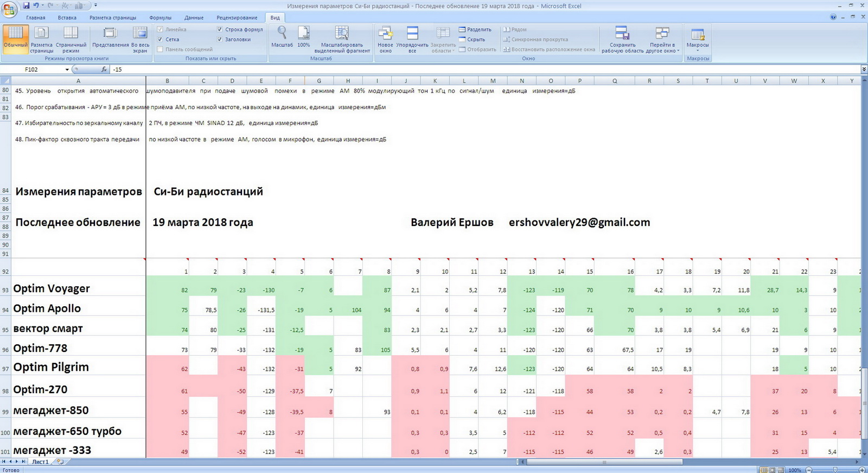Click the zoom out minus button
This screenshot has height=473, width=868.
(809, 470)
